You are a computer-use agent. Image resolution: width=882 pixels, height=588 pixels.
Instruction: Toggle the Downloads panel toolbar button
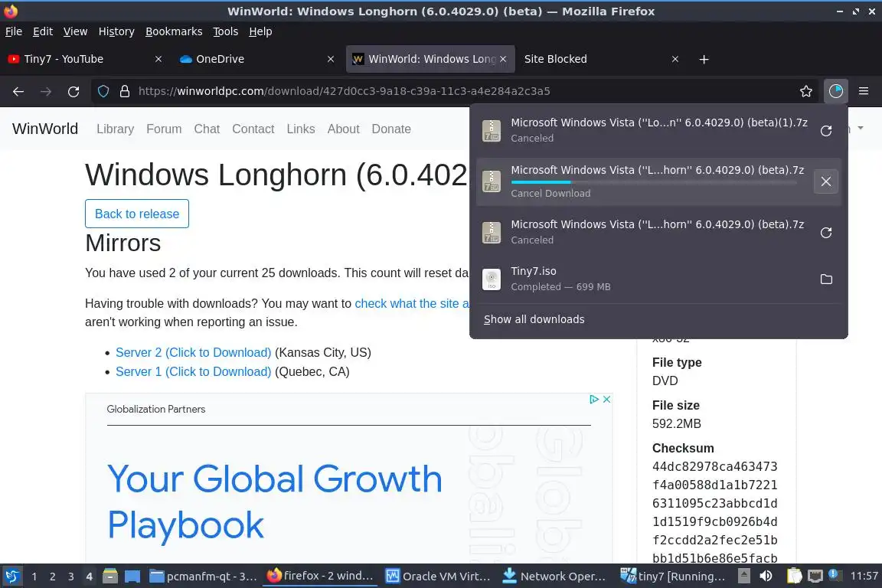tap(836, 91)
